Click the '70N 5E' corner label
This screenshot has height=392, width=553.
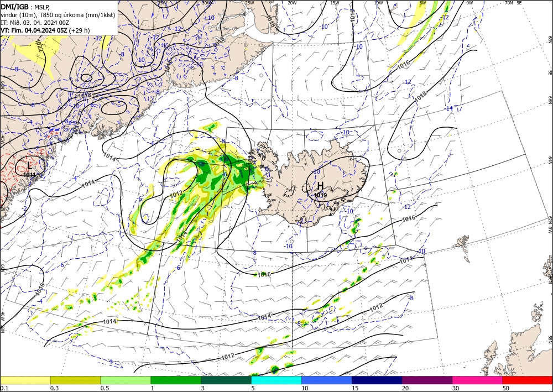point(513,3)
